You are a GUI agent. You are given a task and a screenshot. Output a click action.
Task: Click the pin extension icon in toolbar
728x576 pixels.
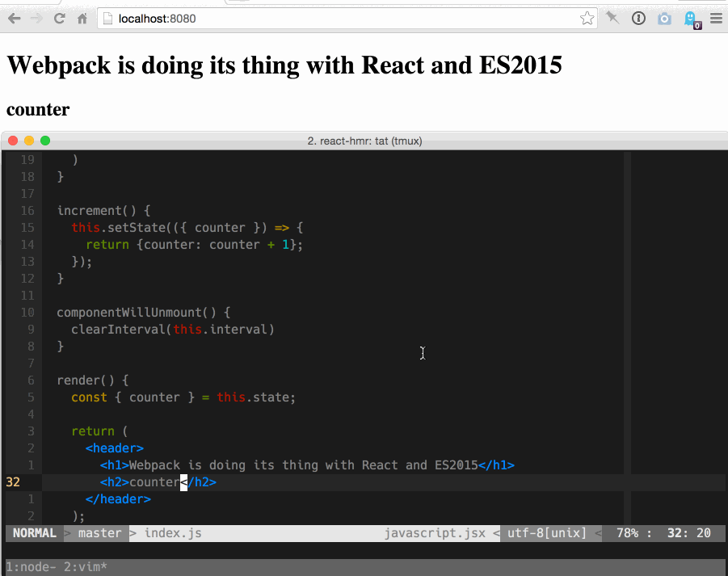point(612,18)
